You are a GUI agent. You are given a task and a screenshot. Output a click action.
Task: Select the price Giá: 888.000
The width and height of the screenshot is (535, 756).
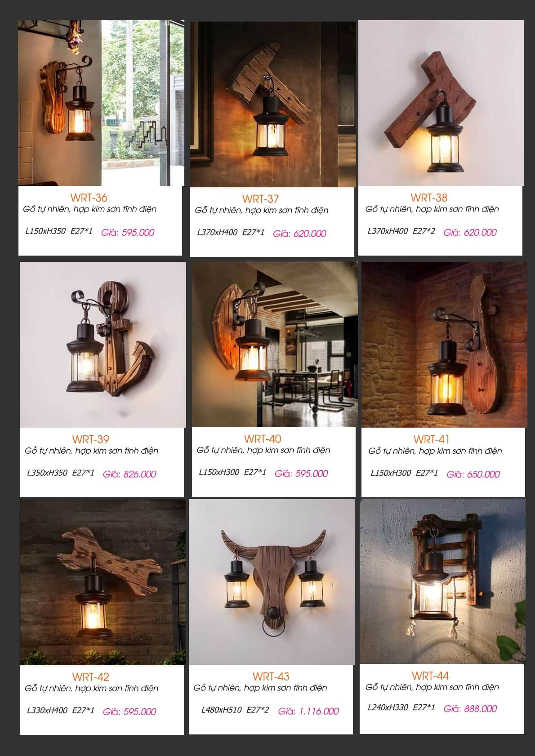click(470, 709)
